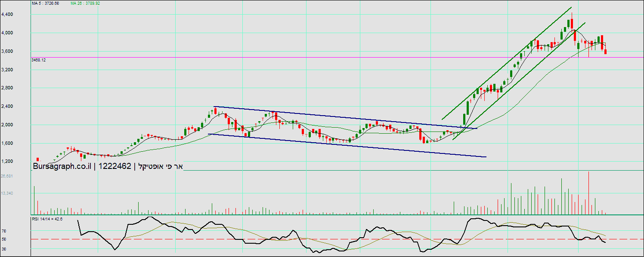The image size is (644, 257).
Task: Click the 2,800 price axis label
Action: [x=7, y=88]
